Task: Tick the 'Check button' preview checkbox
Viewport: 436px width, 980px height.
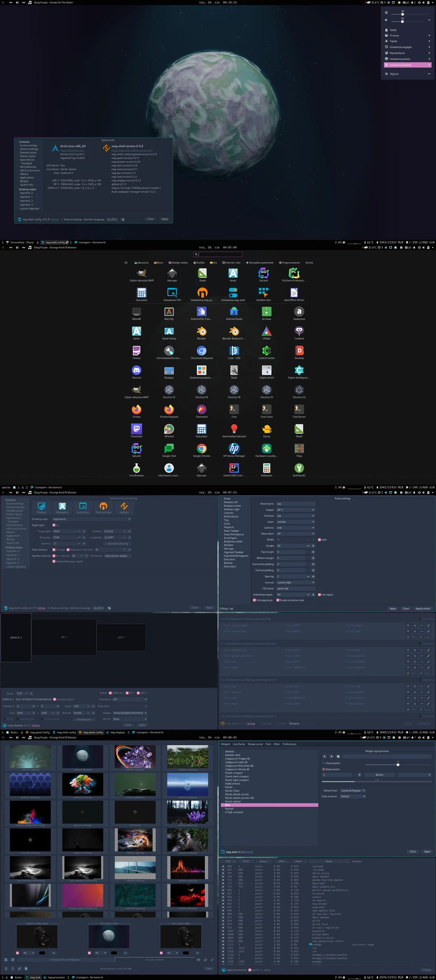Action: [324, 763]
